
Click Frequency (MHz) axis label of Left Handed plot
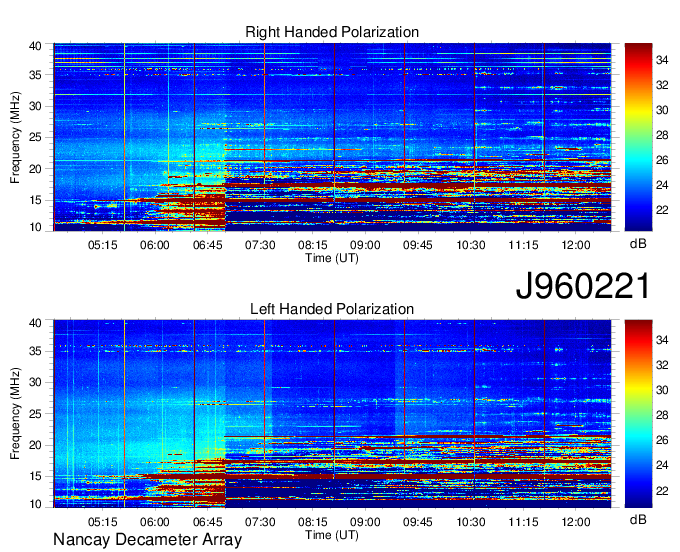[15, 414]
